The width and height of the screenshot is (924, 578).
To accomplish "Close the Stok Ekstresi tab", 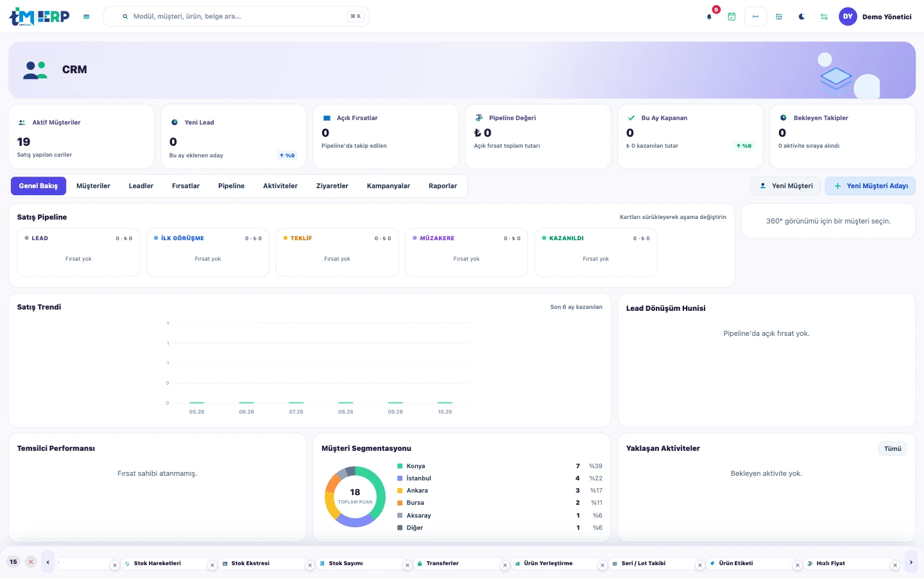I will (310, 565).
